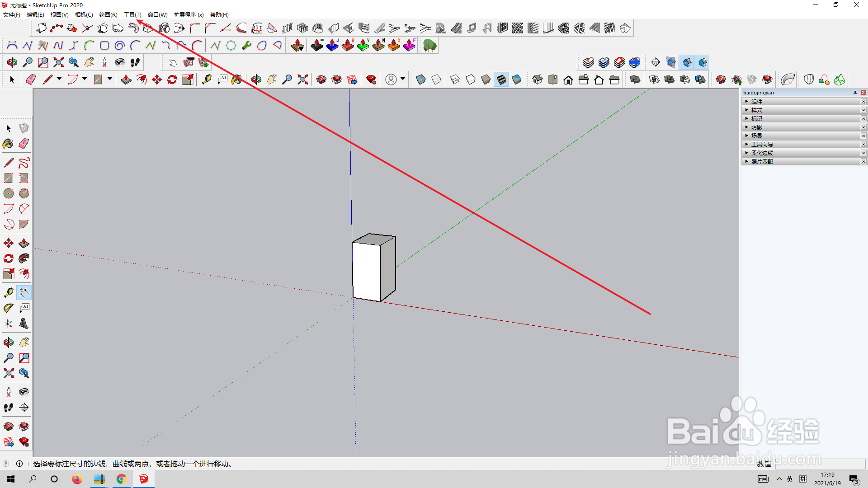Select the Rotated Rectangle tool
868x488 pixels.
pyautogui.click(x=24, y=178)
